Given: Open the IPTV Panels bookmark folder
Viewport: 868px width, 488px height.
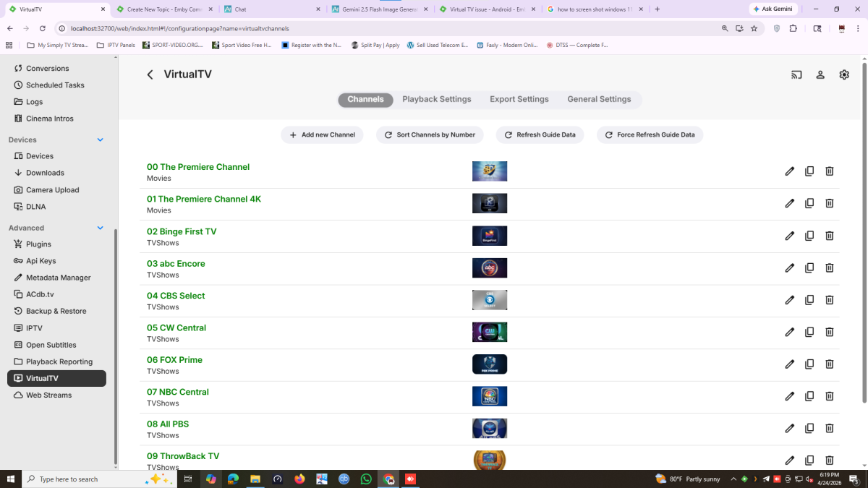Looking at the screenshot, I should tap(116, 45).
